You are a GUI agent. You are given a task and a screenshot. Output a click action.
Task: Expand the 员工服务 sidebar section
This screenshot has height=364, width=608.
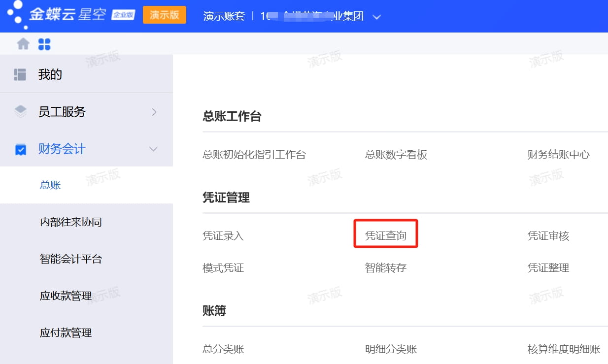tap(154, 112)
